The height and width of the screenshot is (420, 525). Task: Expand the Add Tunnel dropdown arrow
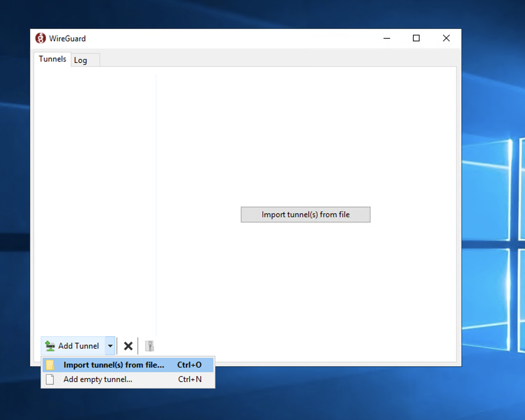(110, 346)
